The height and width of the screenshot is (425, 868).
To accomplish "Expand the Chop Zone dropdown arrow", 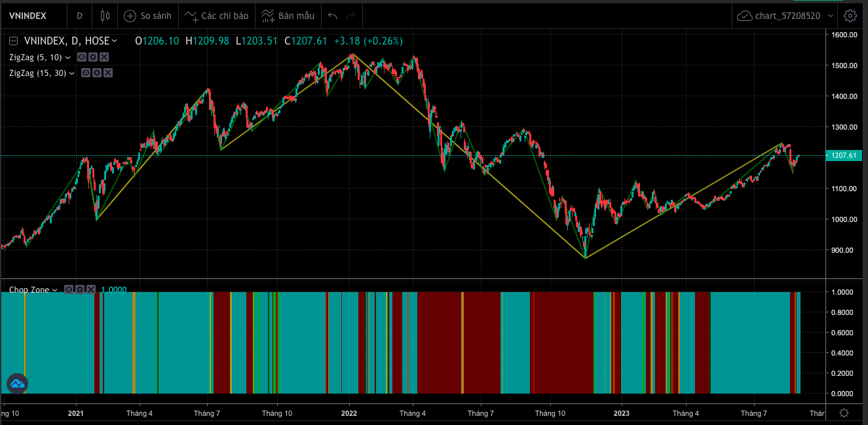I will [55, 289].
